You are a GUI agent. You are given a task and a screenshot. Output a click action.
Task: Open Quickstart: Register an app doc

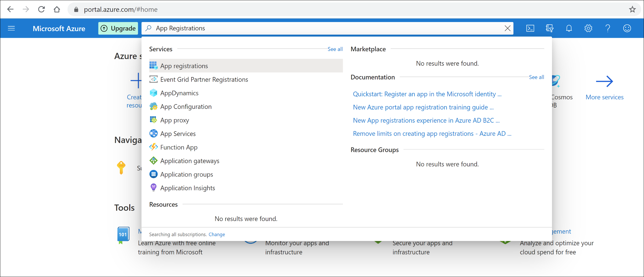point(427,94)
